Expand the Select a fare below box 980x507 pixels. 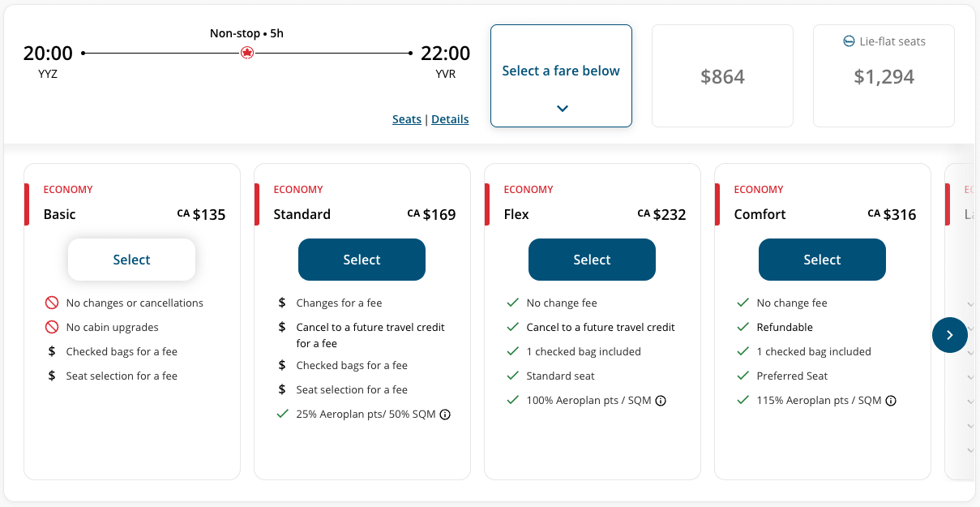(x=561, y=71)
